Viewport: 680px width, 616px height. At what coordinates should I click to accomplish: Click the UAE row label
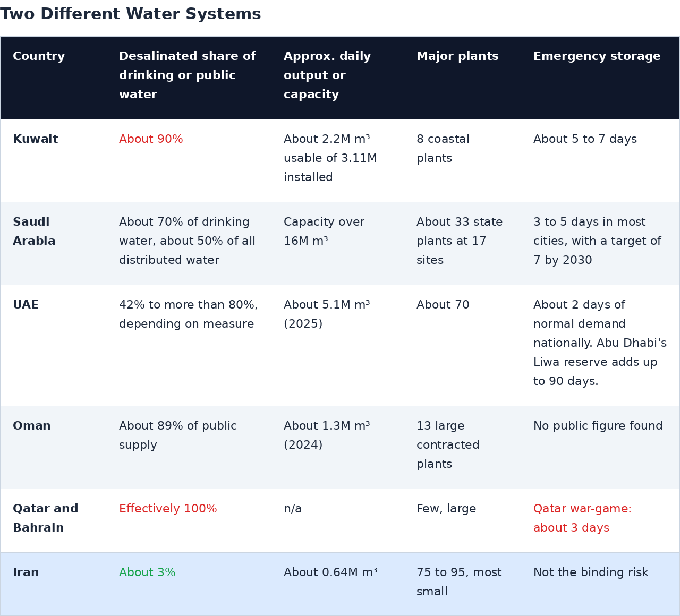(x=25, y=305)
